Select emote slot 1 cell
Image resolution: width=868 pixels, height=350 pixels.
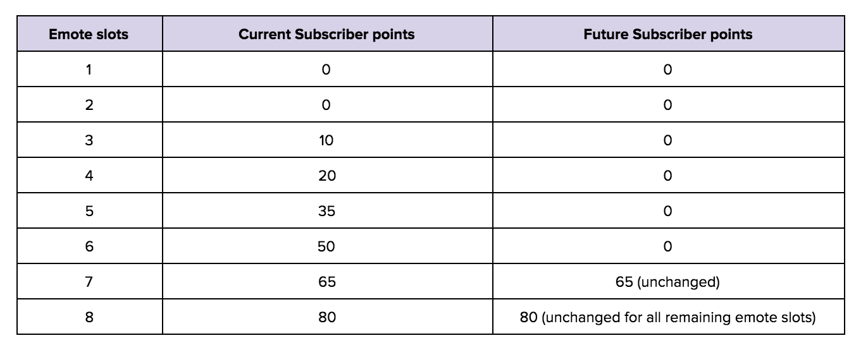coord(89,69)
